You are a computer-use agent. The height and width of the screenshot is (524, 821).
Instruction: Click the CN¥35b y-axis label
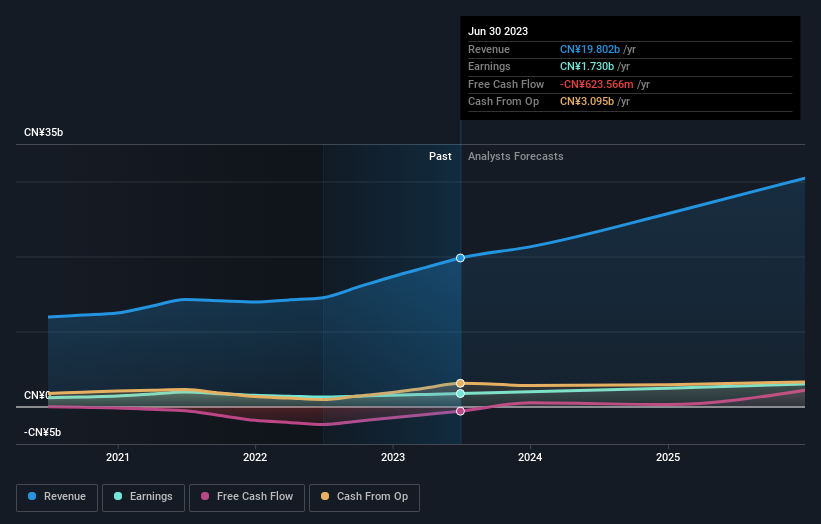[x=43, y=132]
